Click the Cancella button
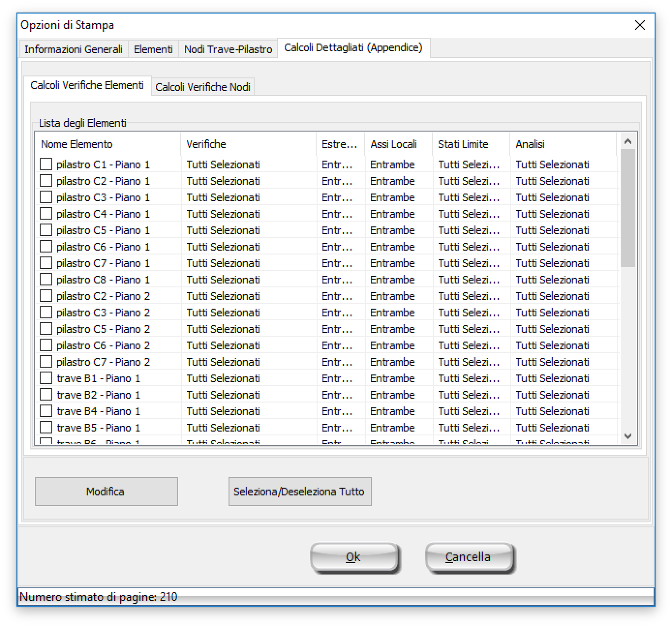Image resolution: width=672 pixels, height=627 pixels. [x=468, y=557]
